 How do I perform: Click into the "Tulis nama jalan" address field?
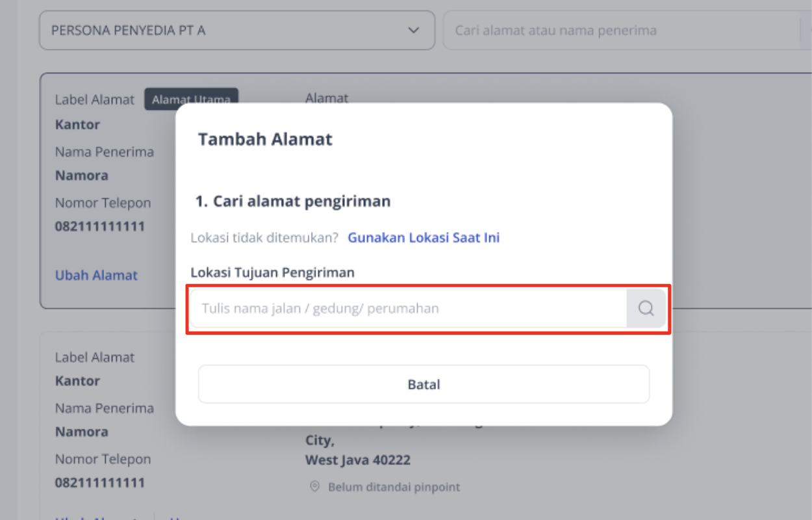(408, 308)
